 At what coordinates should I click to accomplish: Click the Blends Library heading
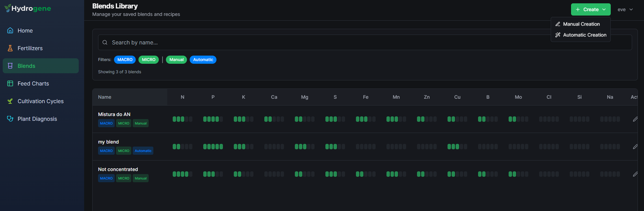tap(115, 6)
